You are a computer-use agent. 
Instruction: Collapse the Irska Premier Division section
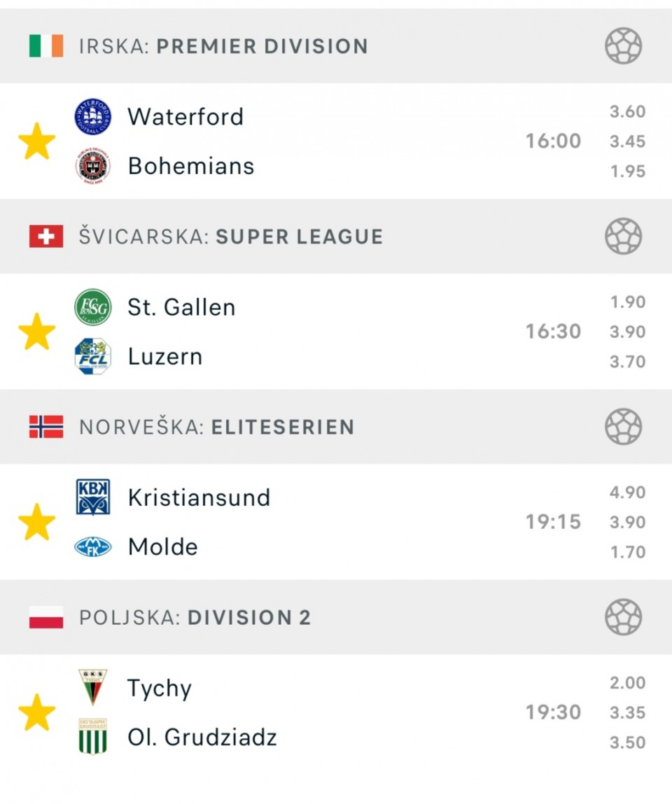click(336, 46)
